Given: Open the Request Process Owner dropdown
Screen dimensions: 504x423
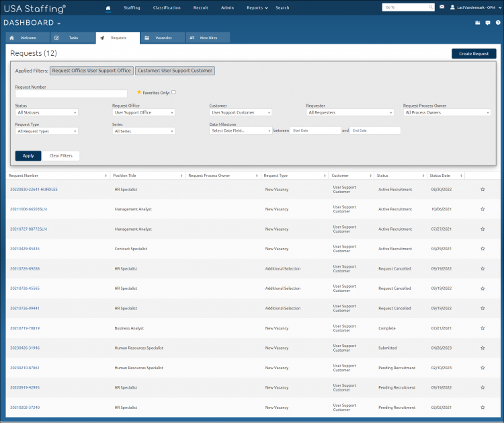Looking at the screenshot, I should tap(447, 112).
